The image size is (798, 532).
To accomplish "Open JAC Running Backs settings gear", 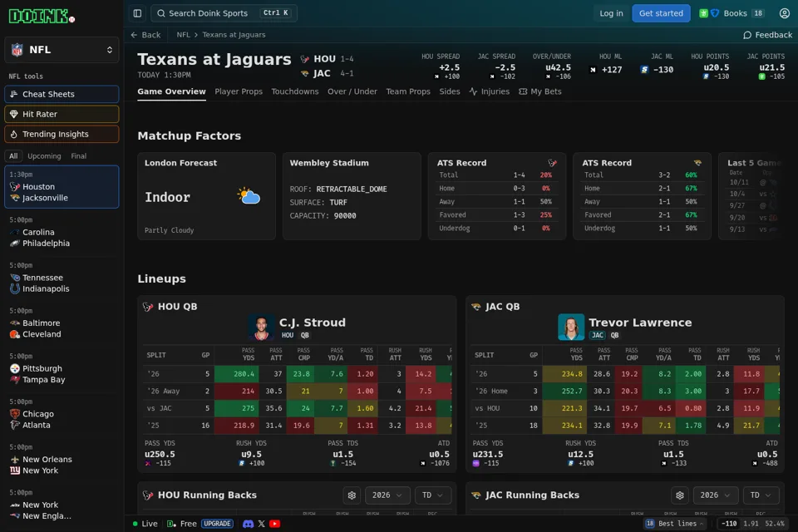I will (x=680, y=495).
